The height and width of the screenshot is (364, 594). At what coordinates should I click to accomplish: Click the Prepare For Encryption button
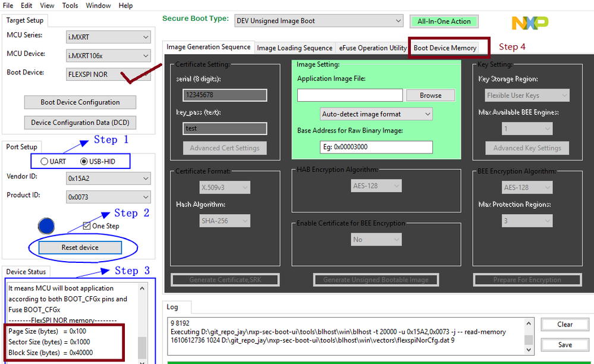pos(527,280)
